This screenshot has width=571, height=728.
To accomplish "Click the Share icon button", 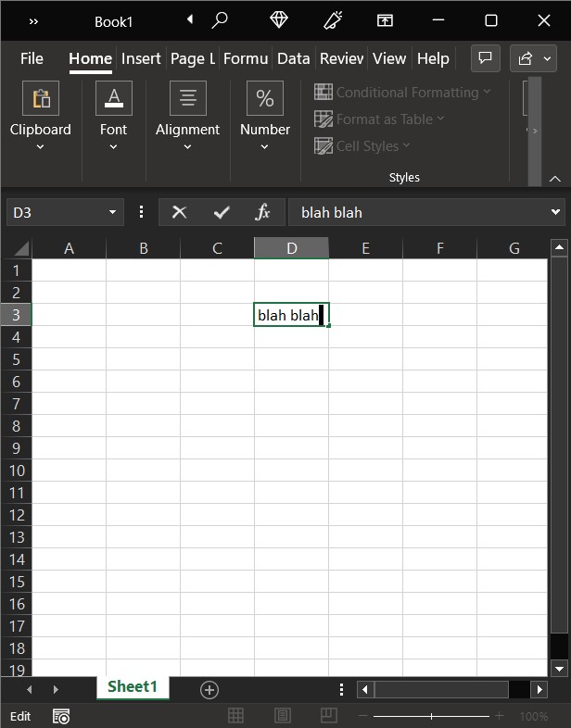I will tap(526, 58).
